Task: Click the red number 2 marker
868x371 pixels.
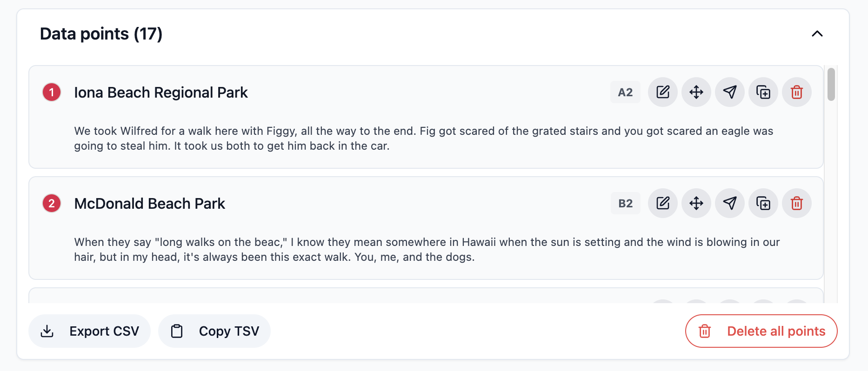Action: (52, 203)
